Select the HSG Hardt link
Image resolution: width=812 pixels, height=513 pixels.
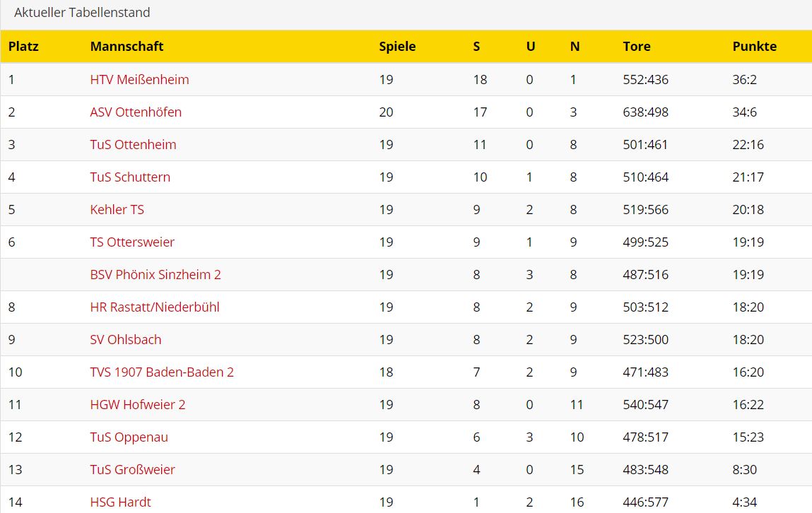coord(120,502)
